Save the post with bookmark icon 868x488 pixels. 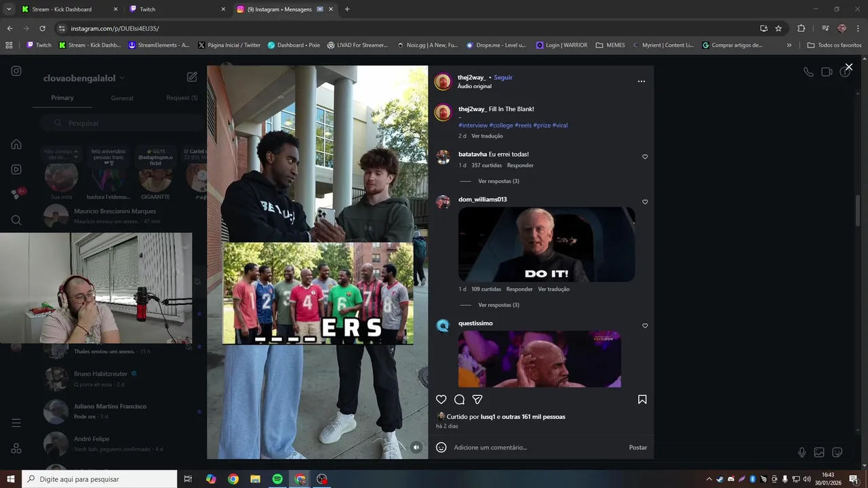point(642,399)
